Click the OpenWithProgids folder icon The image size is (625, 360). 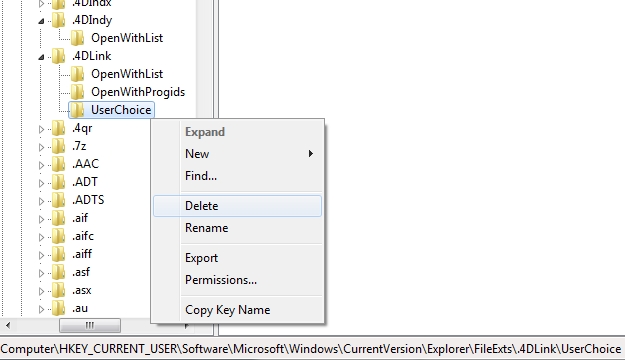click(x=77, y=92)
